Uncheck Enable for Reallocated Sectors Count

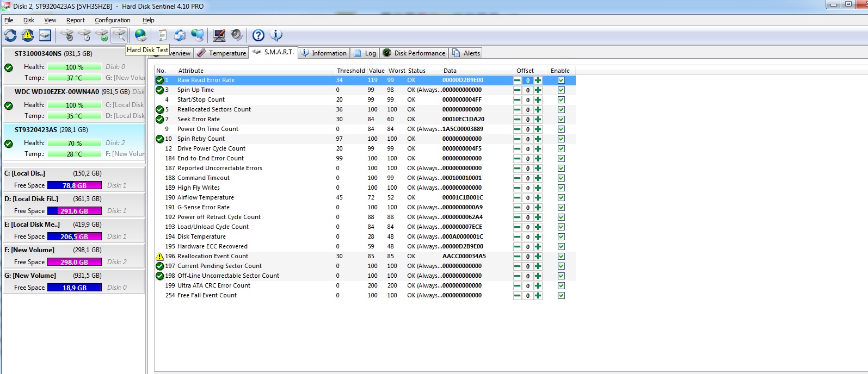click(561, 110)
